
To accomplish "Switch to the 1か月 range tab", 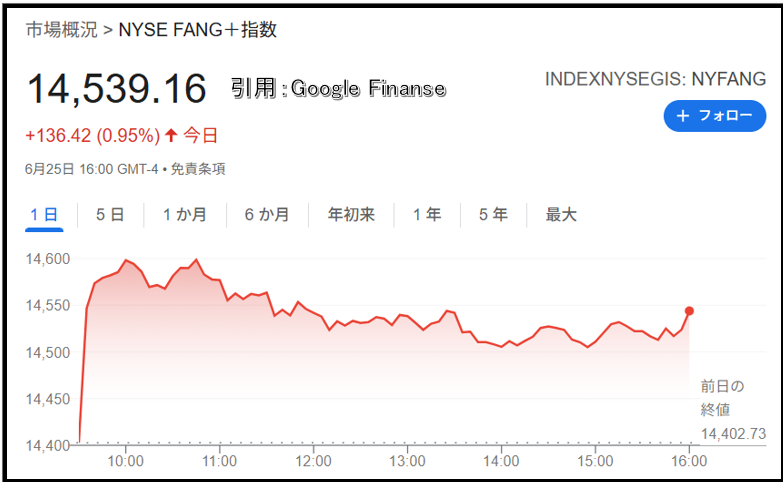I will pyautogui.click(x=185, y=215).
